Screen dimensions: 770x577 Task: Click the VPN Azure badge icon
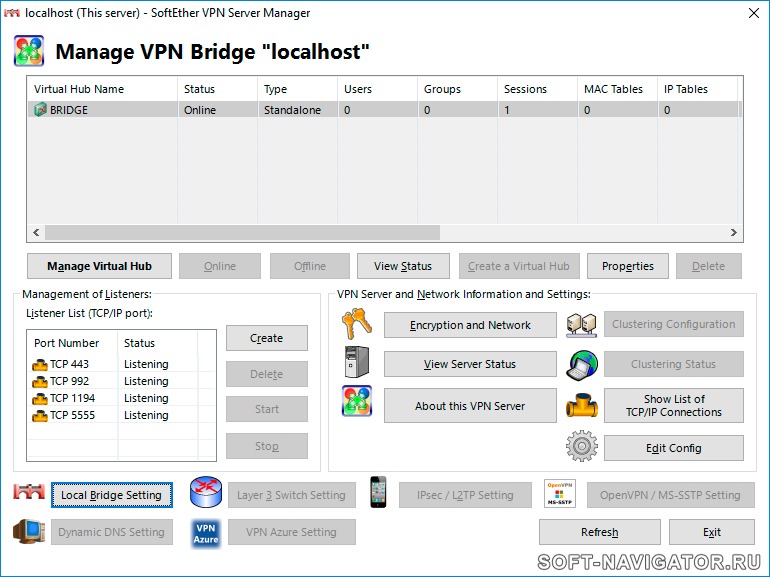(x=206, y=533)
